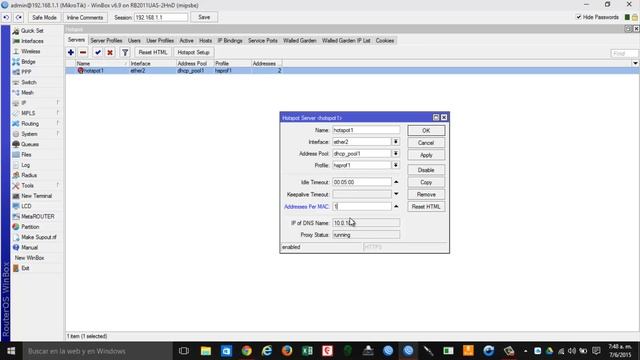Open the Interface dropdown arrow
The width and height of the screenshot is (640, 360).
396,142
